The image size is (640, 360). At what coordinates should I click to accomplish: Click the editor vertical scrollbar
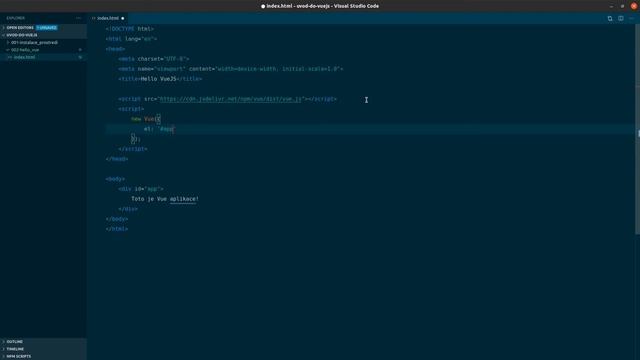(x=638, y=129)
